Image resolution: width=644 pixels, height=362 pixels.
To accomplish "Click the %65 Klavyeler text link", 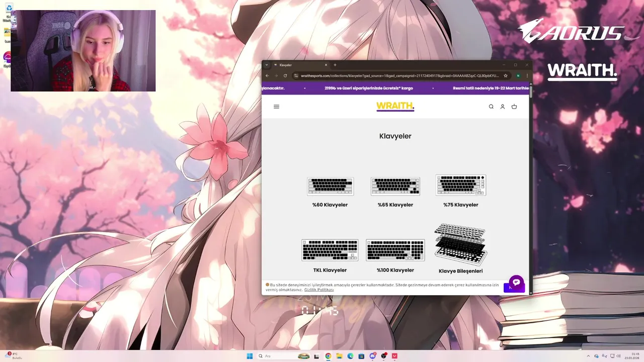I will 395,205.
